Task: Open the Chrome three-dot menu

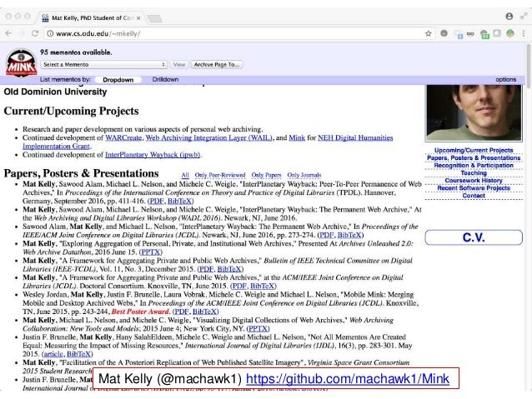Action: tap(524, 33)
